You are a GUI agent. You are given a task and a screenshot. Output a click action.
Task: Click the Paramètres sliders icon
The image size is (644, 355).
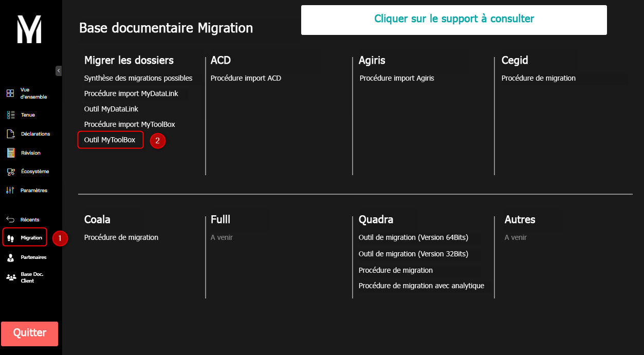pos(10,191)
